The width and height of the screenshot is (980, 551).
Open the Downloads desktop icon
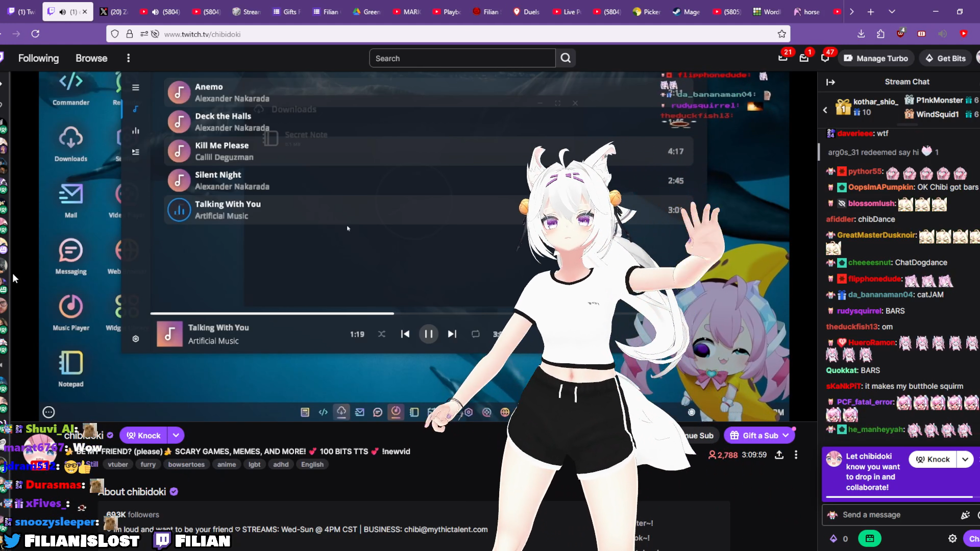click(x=71, y=144)
